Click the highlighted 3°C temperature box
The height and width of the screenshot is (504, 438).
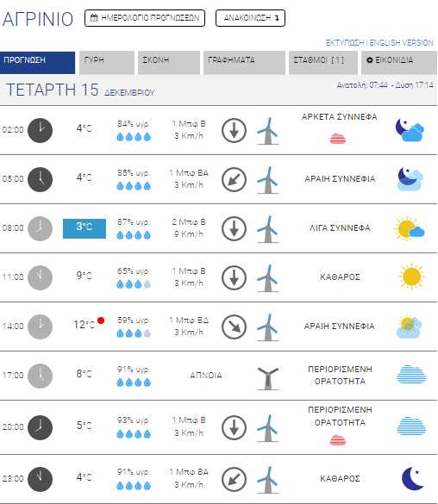84,228
